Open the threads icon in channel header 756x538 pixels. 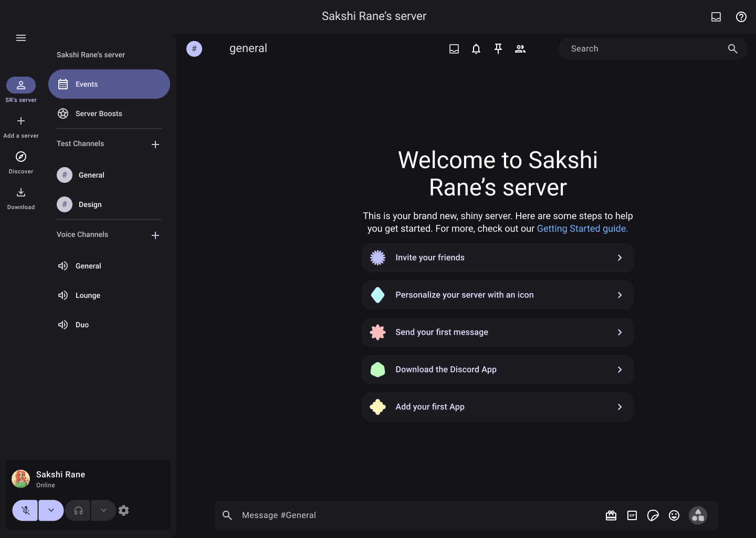pyautogui.click(x=454, y=49)
